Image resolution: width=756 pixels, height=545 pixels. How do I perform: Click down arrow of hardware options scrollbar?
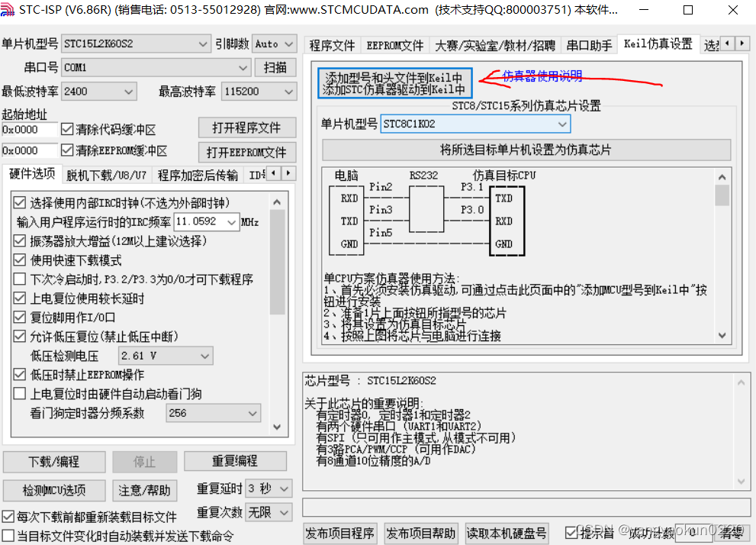(x=277, y=427)
